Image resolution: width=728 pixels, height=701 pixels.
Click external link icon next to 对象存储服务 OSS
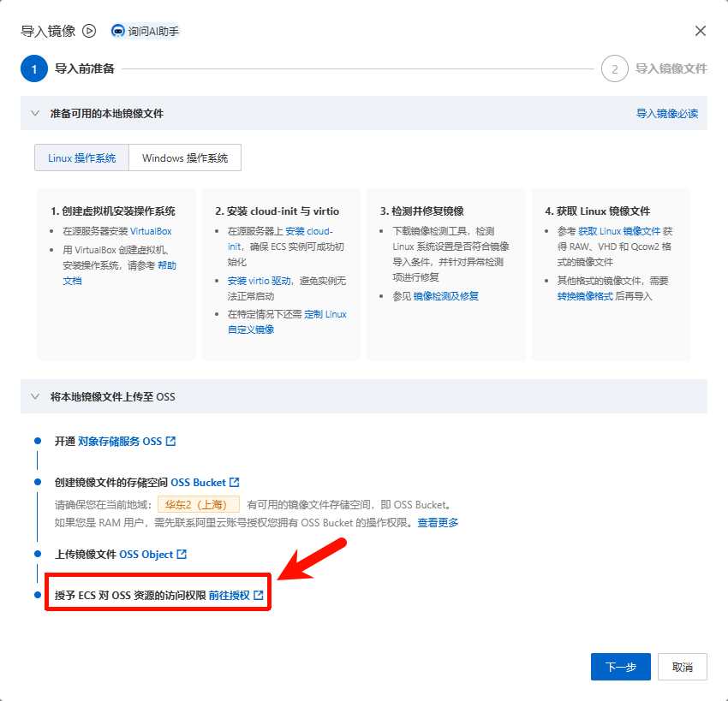(170, 441)
